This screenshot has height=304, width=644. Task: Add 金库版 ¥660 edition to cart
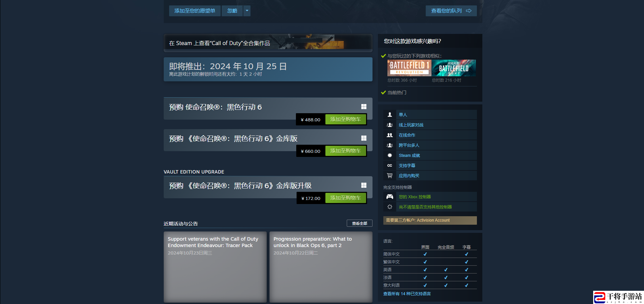[x=345, y=151]
